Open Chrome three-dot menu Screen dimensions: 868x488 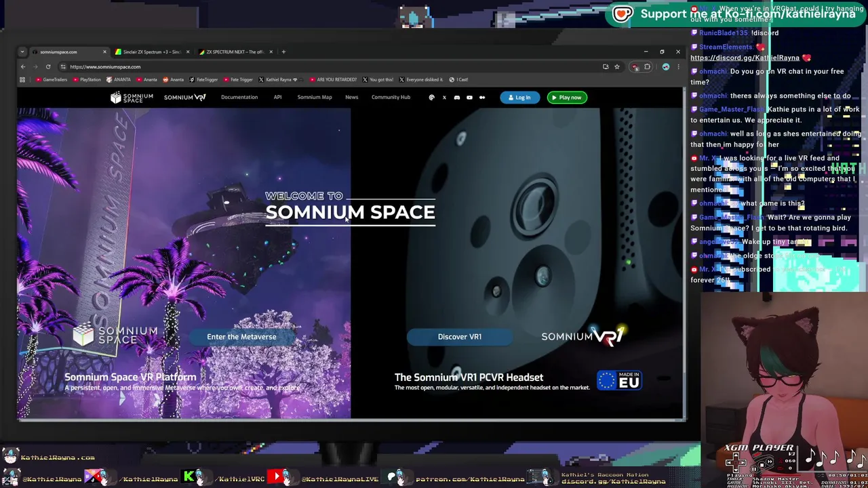coord(678,66)
